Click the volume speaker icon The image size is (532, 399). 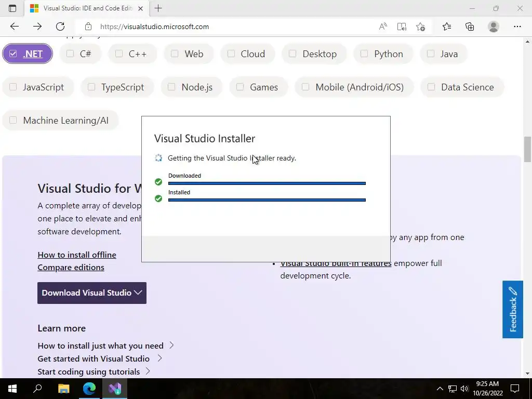464,389
